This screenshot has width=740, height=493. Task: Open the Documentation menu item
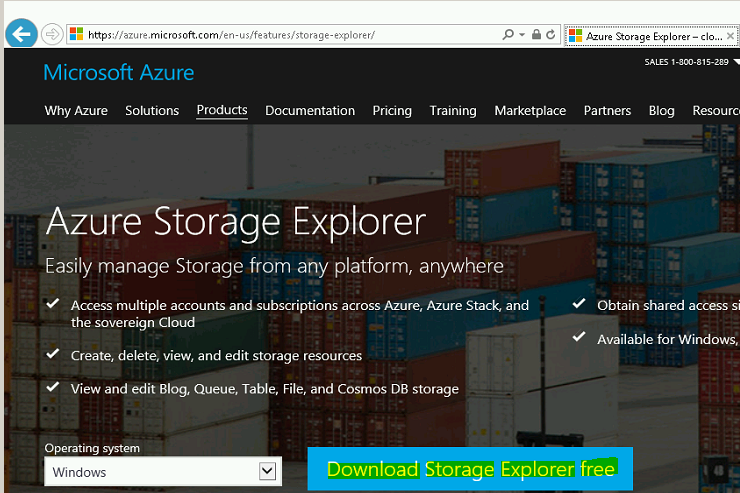(310, 110)
